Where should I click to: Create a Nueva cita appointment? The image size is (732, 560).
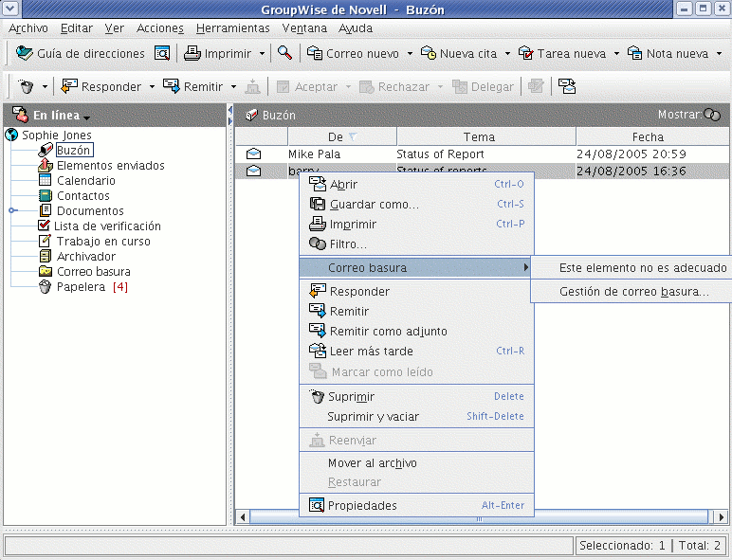[459, 54]
